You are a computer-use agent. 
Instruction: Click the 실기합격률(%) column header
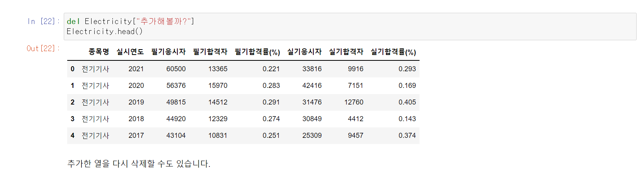coord(393,52)
